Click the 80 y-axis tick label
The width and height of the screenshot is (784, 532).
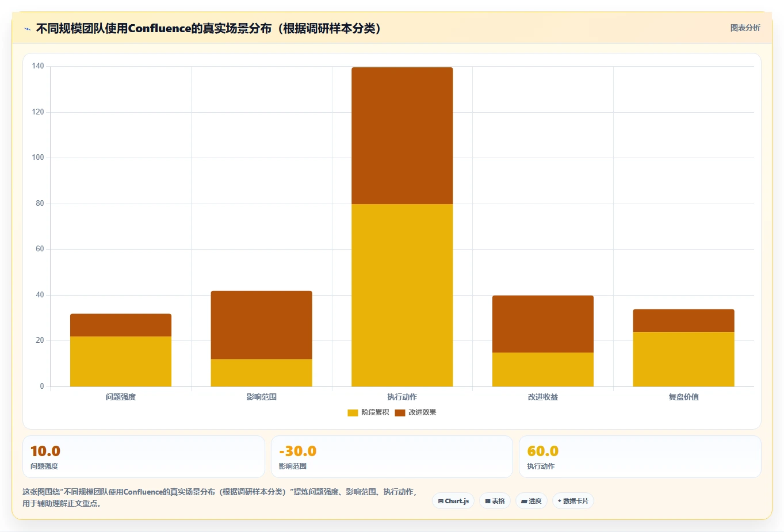[40, 203]
